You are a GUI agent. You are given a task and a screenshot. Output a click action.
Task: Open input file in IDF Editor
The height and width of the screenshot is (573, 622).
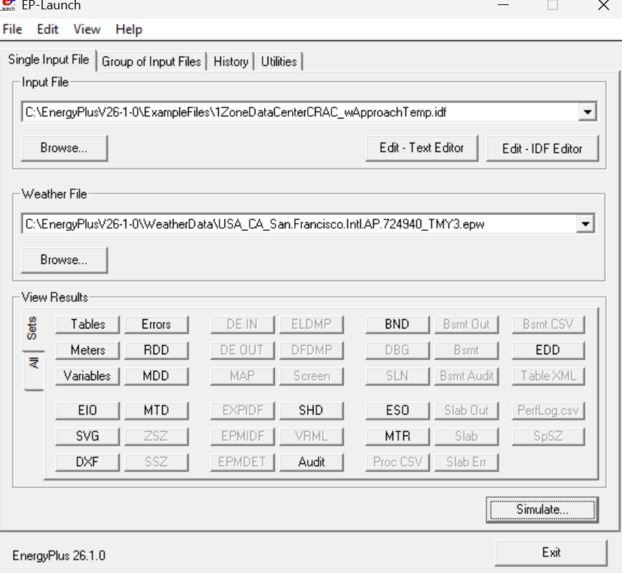point(542,149)
